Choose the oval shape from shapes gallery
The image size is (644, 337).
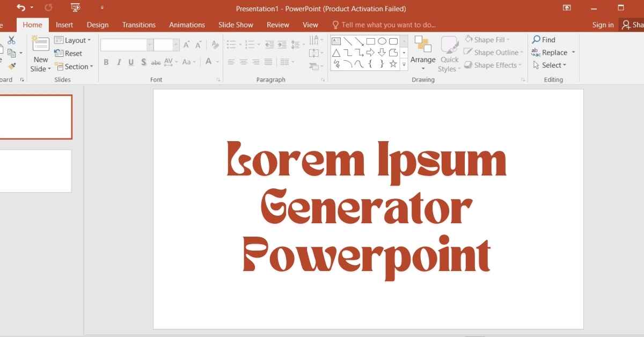(x=382, y=41)
